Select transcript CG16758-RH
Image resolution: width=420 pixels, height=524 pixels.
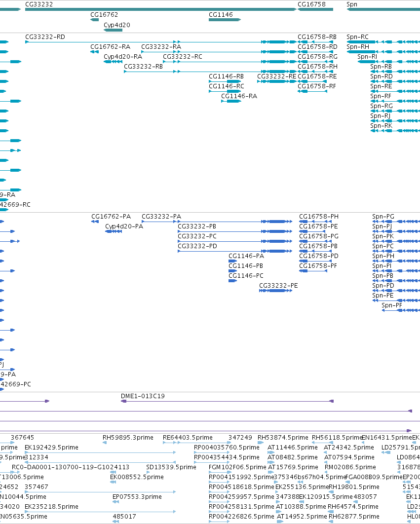point(317,67)
